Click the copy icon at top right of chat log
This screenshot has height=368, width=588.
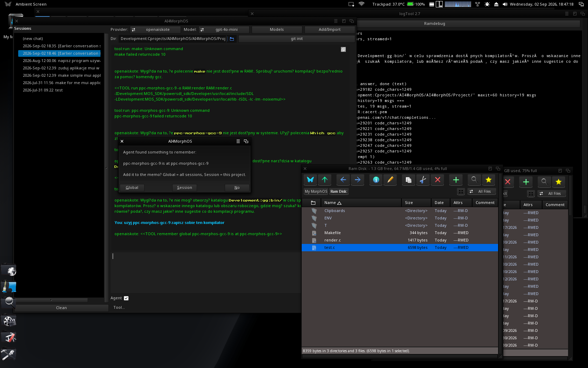343,49
